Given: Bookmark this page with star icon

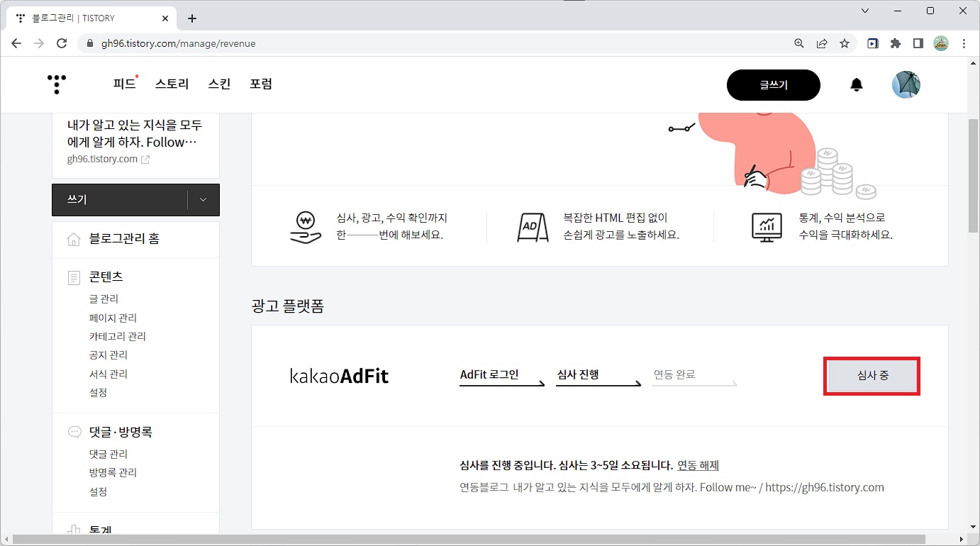Looking at the screenshot, I should pyautogui.click(x=845, y=43).
